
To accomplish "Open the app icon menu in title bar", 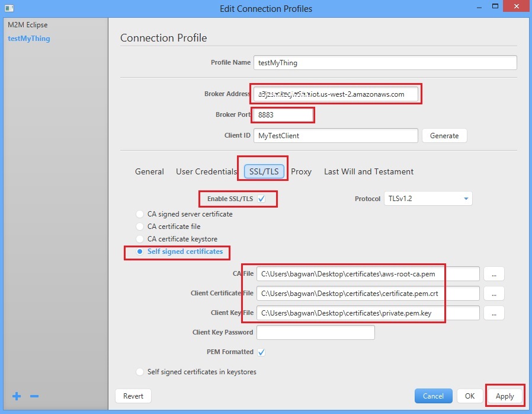I will [7, 8].
